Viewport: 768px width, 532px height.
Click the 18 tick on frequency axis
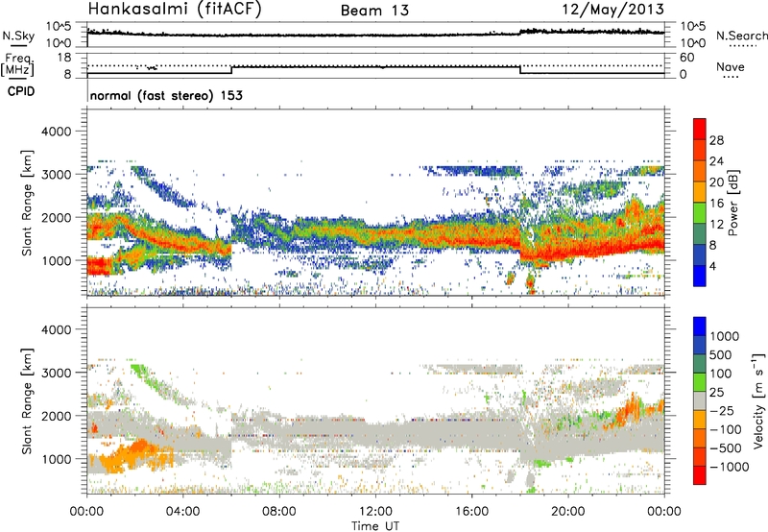point(64,58)
